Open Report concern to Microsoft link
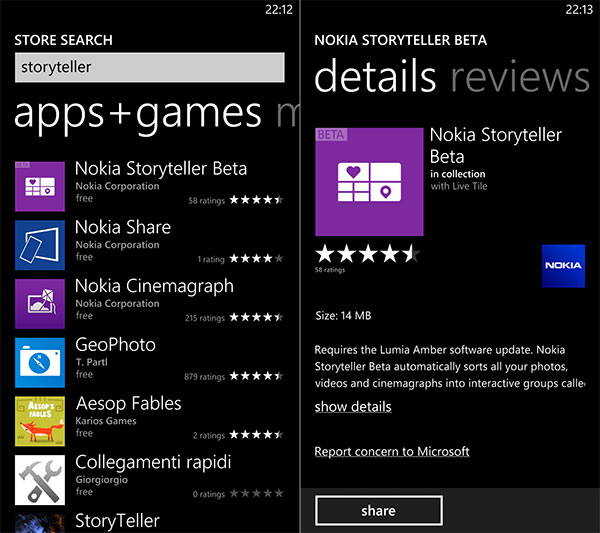Viewport: 600px width, 533px height. [x=392, y=452]
